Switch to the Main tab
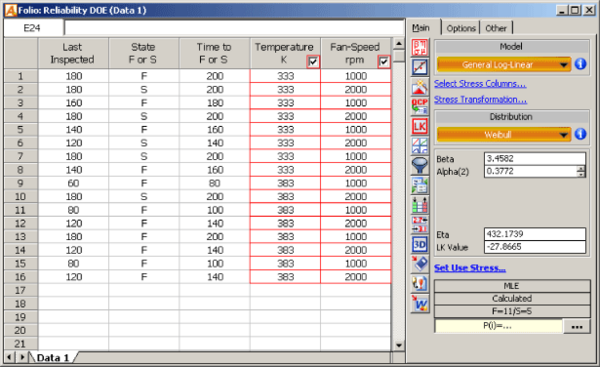 tap(421, 28)
